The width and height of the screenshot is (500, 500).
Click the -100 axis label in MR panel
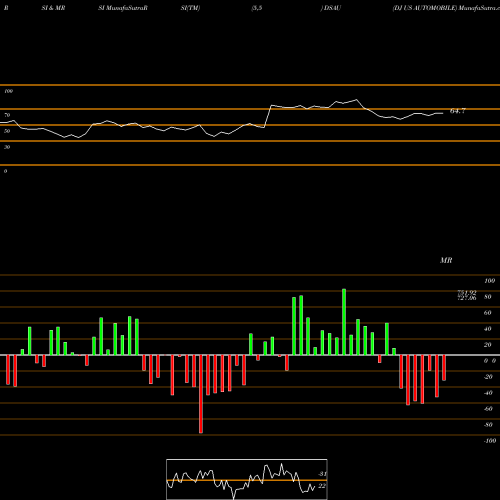click(x=490, y=441)
